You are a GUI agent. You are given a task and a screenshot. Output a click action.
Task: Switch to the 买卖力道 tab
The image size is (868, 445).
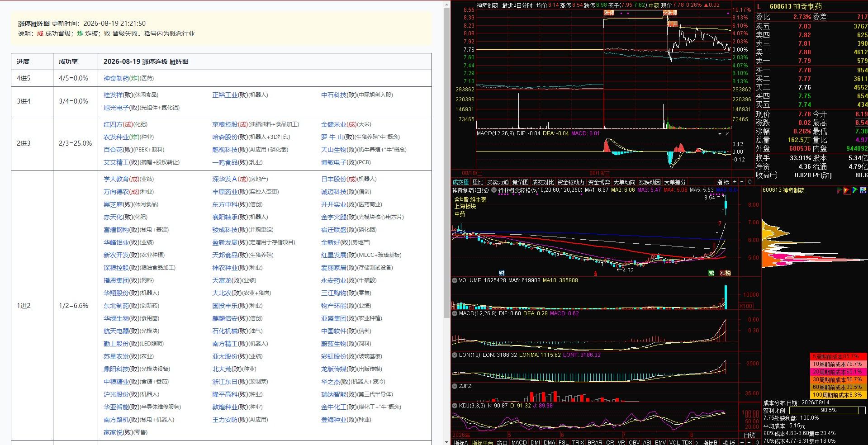coord(498,182)
